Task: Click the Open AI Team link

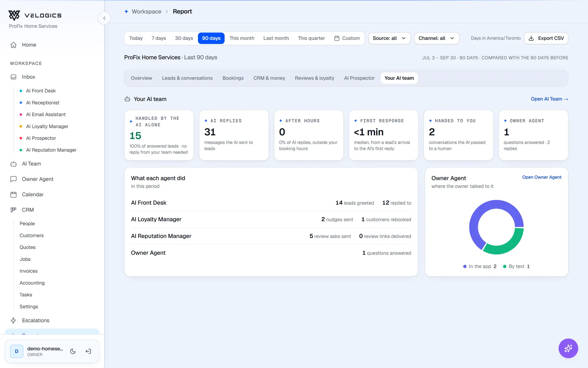Action: coord(549,99)
